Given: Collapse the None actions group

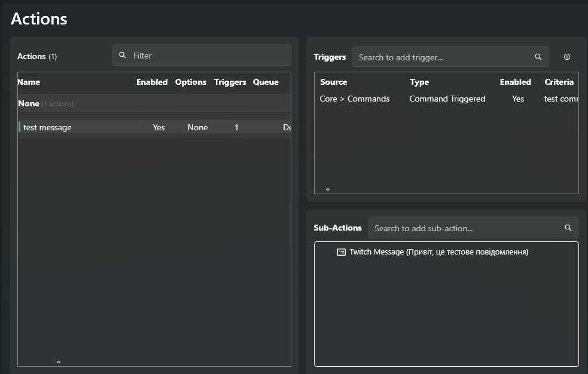Looking at the screenshot, I should pos(29,103).
